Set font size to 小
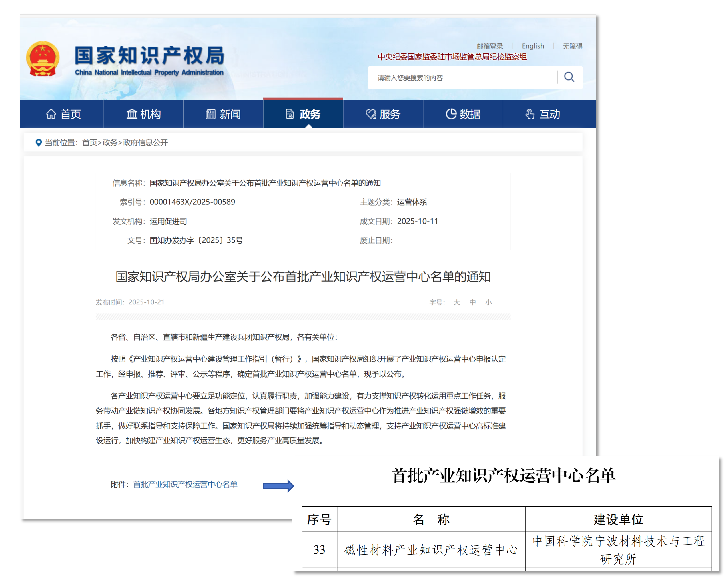 488,302
